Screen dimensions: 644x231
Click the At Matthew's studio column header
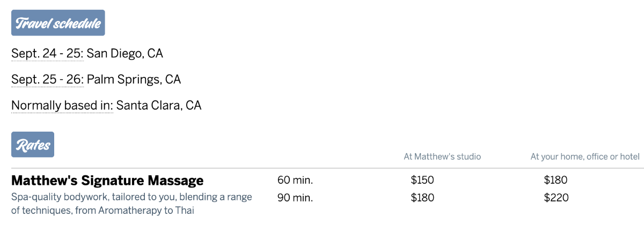click(x=442, y=157)
